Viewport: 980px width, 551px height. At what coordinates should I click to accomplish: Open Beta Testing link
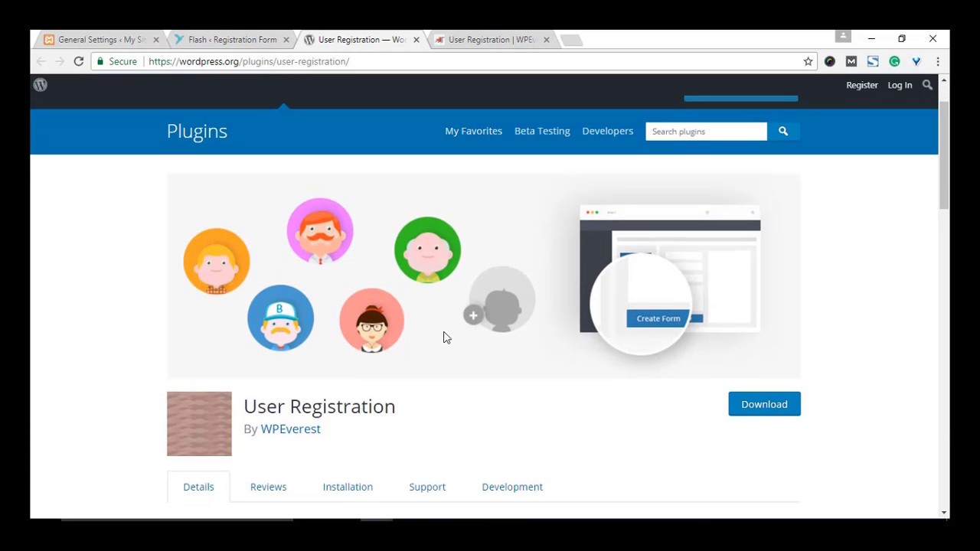click(x=542, y=131)
